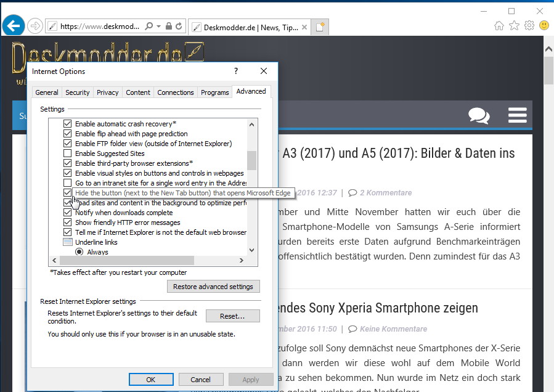The image size is (554, 392).
Task: Toggle Enable third-party browser extensions checkbox
Action: coord(67,163)
